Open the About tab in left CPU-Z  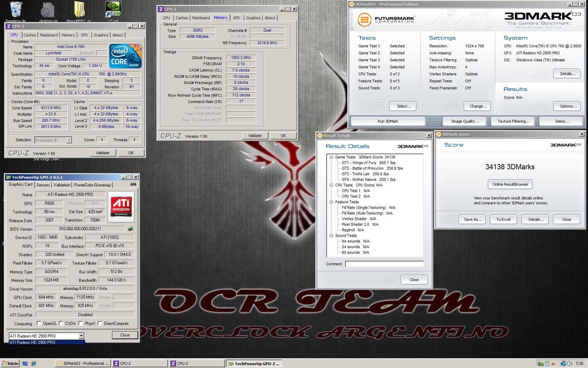tap(118, 35)
